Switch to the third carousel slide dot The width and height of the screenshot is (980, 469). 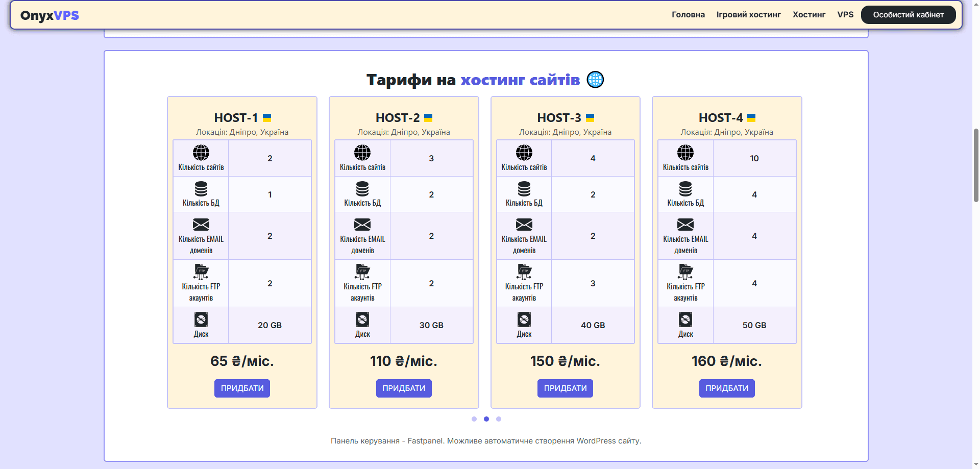pos(499,419)
